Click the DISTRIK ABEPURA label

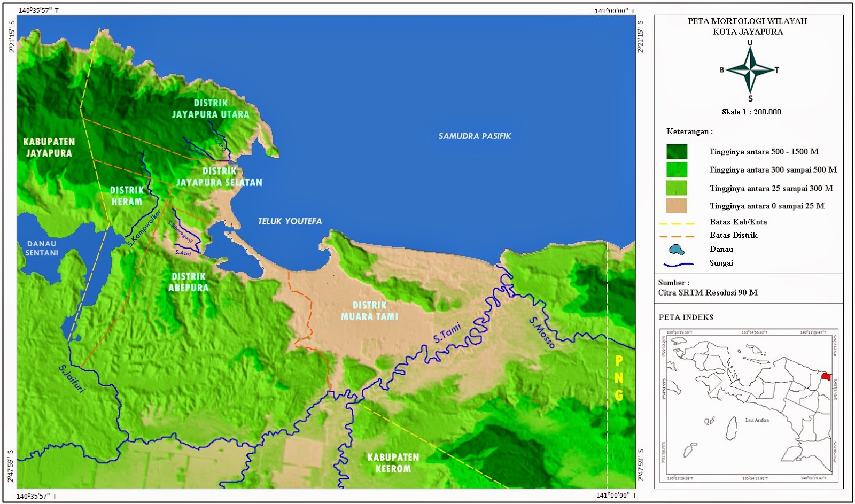(x=188, y=282)
